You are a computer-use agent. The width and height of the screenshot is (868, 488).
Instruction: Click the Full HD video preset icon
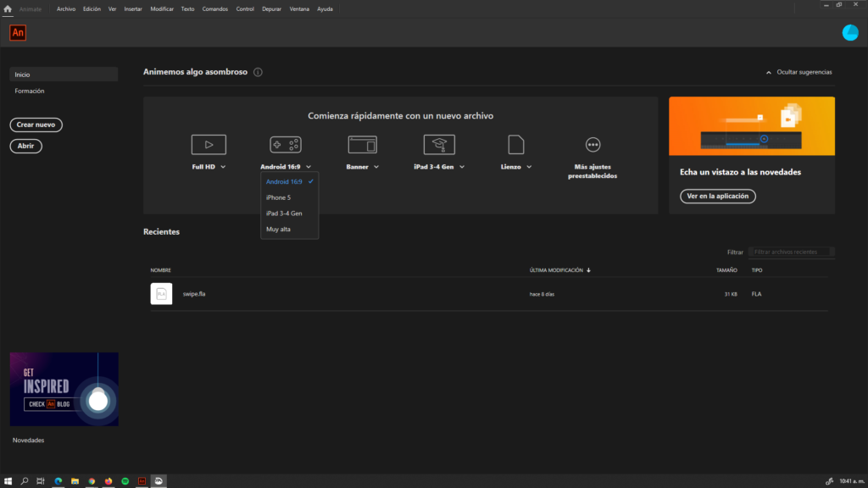[x=209, y=145]
